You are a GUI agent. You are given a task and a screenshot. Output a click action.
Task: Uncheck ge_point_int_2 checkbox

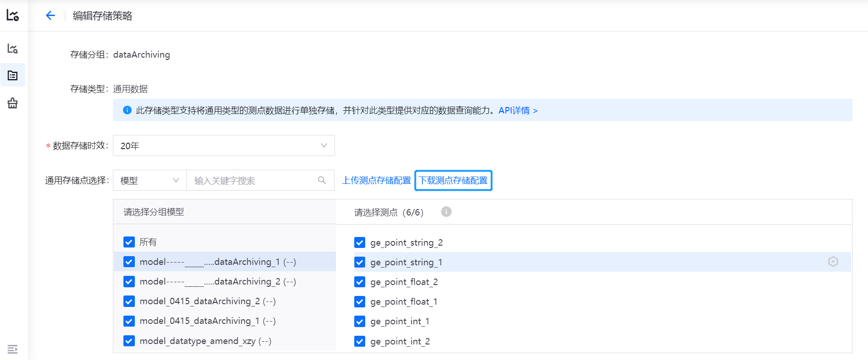pos(360,341)
